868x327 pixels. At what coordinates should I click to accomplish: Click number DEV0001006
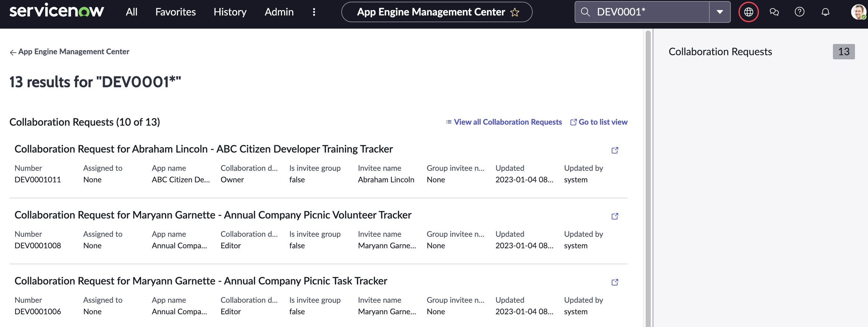[38, 312]
